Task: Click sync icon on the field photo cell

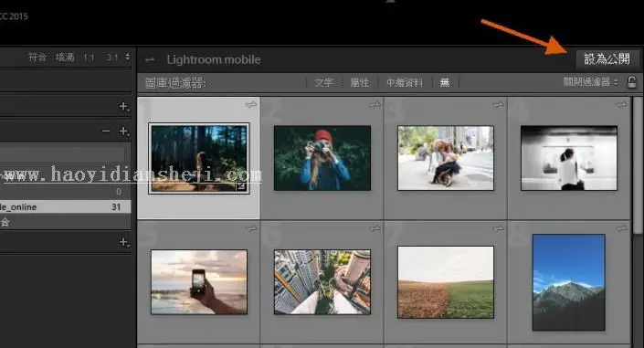Action: (498, 229)
